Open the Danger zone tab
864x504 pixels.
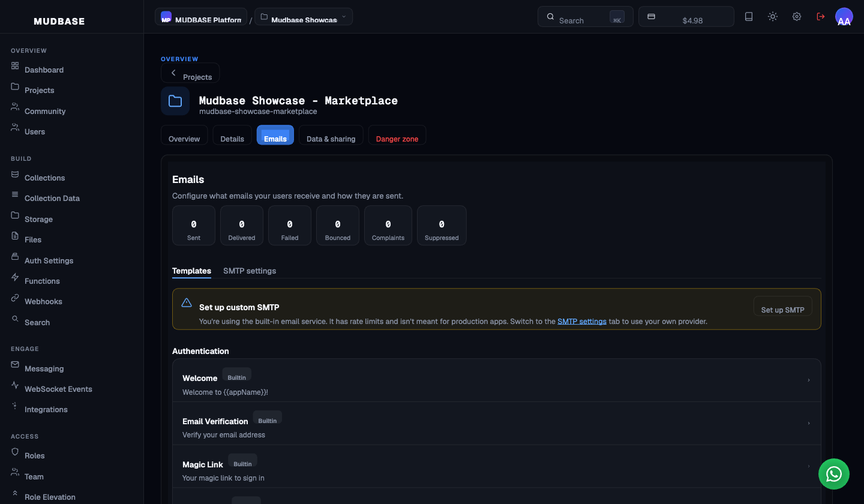(x=397, y=135)
